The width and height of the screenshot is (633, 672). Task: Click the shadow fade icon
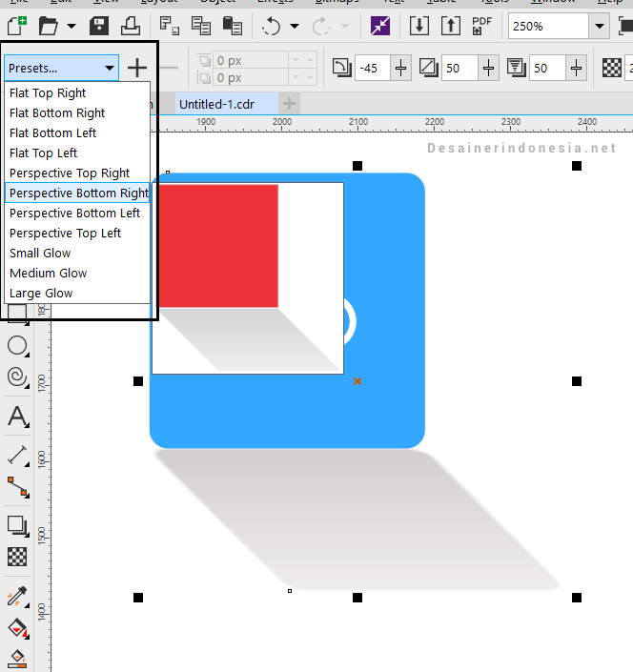[516, 68]
